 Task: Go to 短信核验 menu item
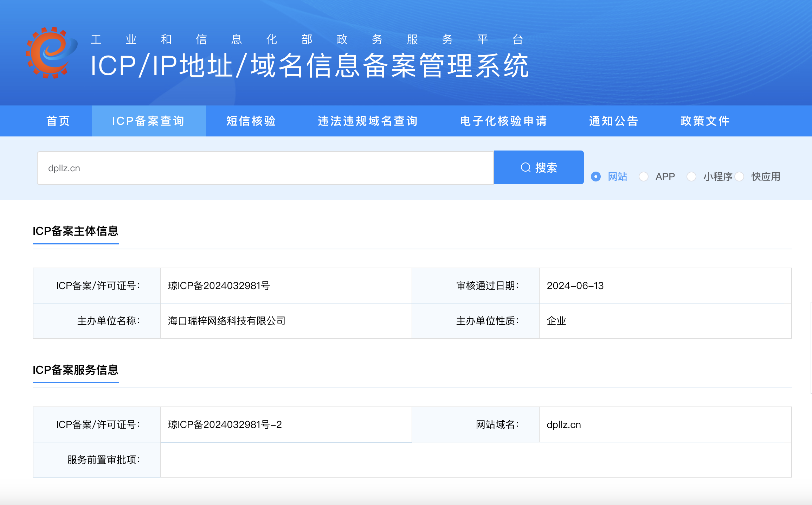pyautogui.click(x=251, y=121)
